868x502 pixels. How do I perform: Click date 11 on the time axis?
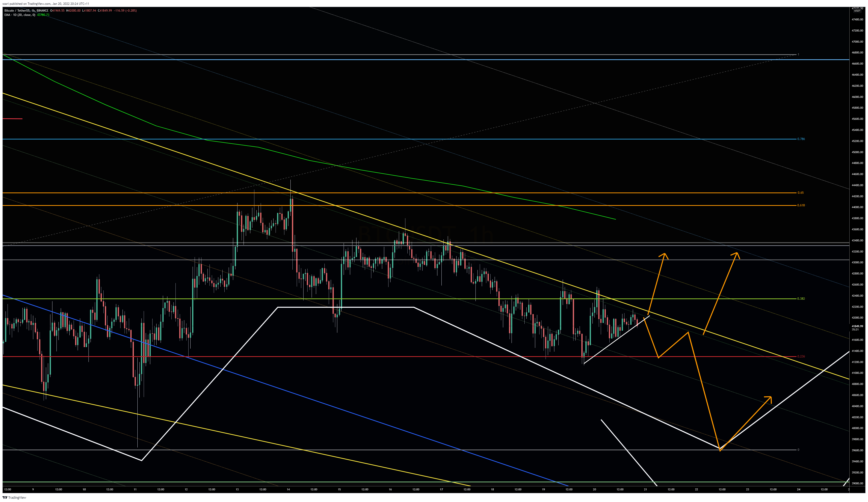coord(135,489)
